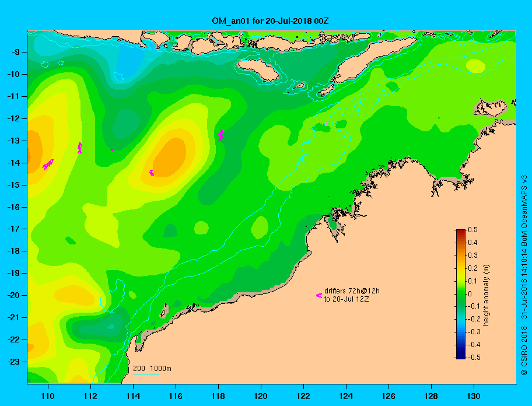The height and width of the screenshot is (406, 532).
Task: Click the magenta drifter track near 111.5E
Action: tap(80, 148)
